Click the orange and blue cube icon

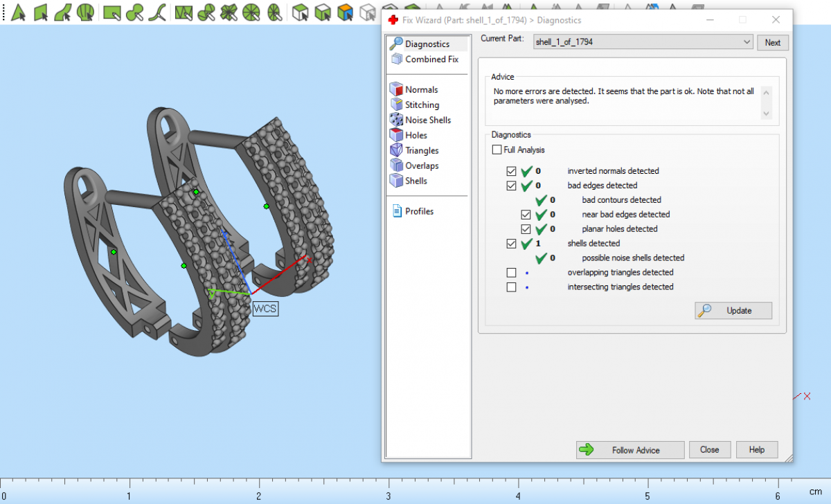(x=344, y=12)
